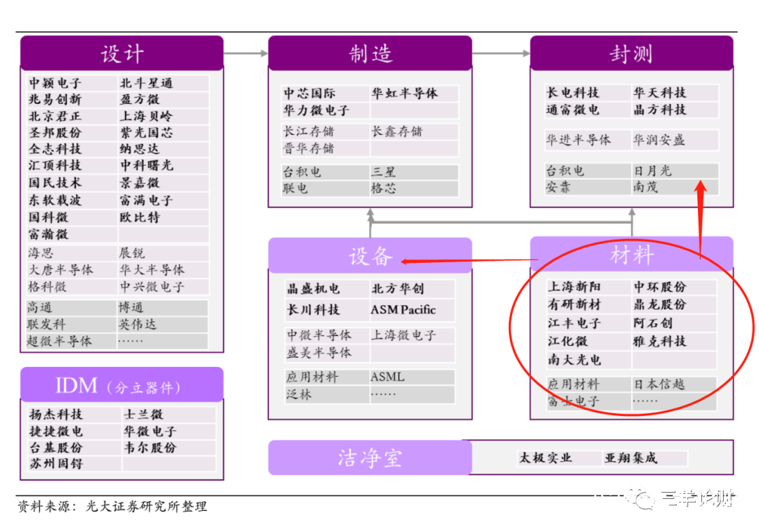
Task: Select the text ASM Pacific
Action: click(403, 309)
